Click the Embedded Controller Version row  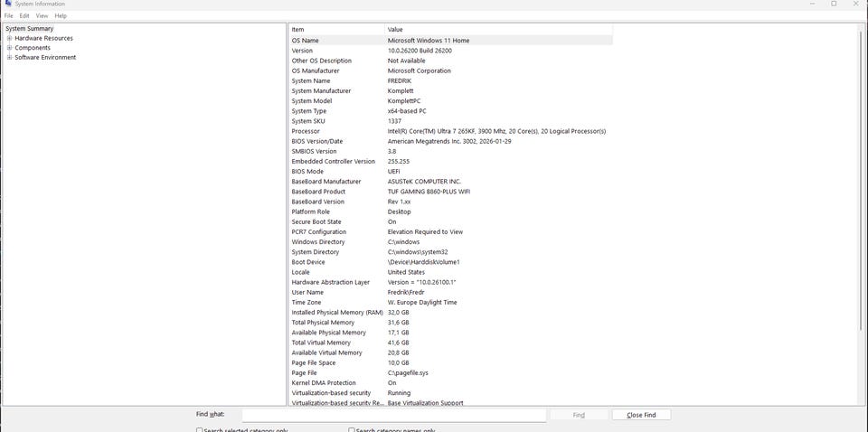click(450, 162)
